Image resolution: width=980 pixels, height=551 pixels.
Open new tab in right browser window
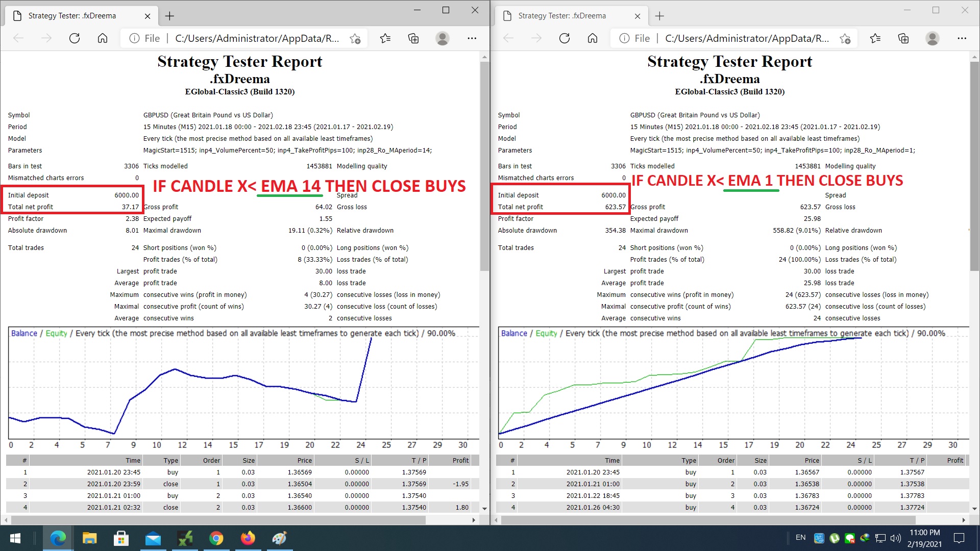point(660,16)
